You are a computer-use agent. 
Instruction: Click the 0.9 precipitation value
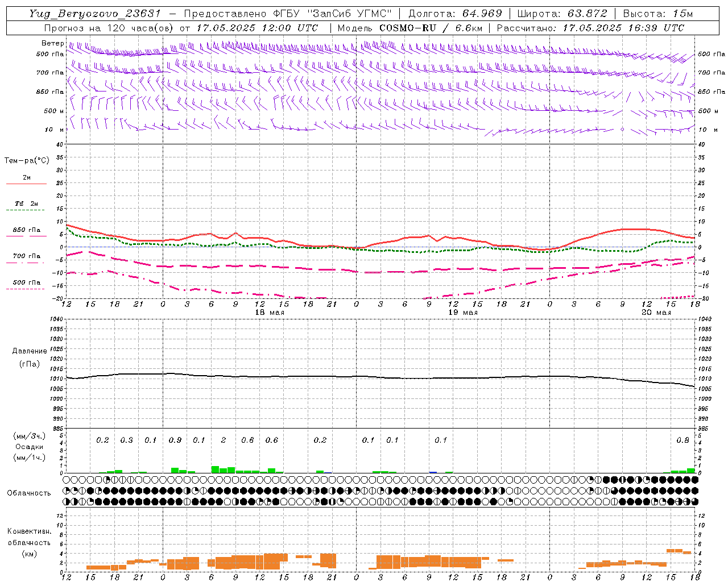175,440
